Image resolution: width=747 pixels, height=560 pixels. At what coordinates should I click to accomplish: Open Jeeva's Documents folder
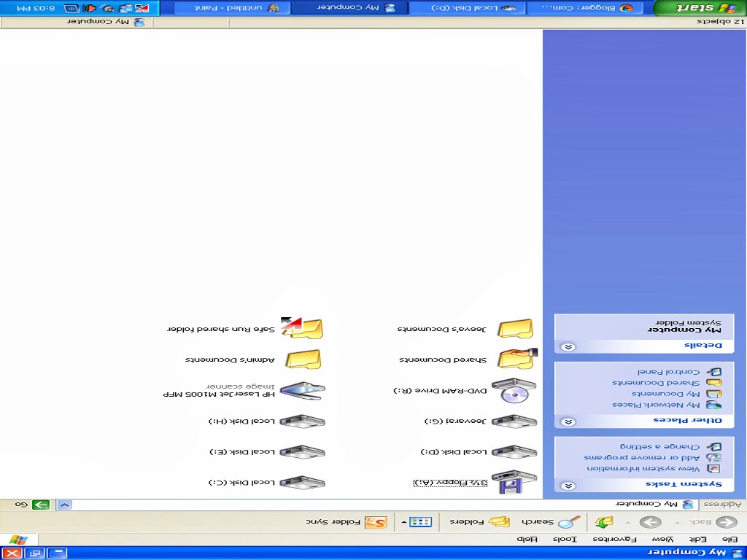click(514, 330)
